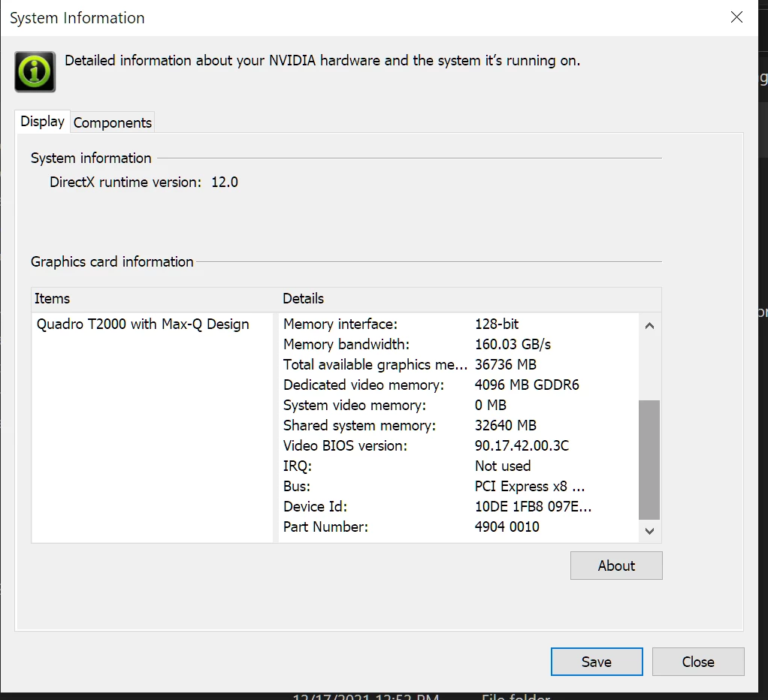
Task: Open the Components tab
Action: [x=113, y=122]
